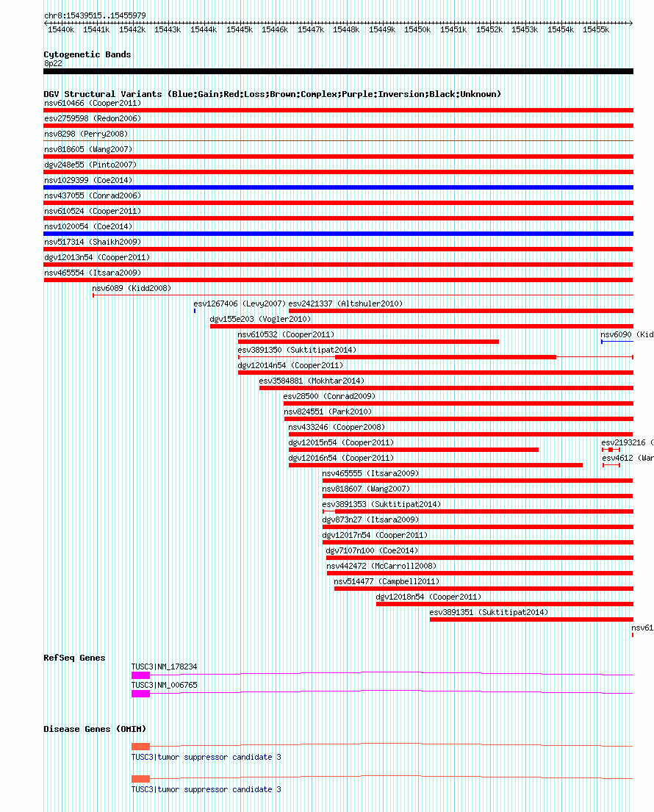The width and height of the screenshot is (654, 812).
Task: Click the nsv610466 (Cooper2011) variant label
Action: (93, 103)
